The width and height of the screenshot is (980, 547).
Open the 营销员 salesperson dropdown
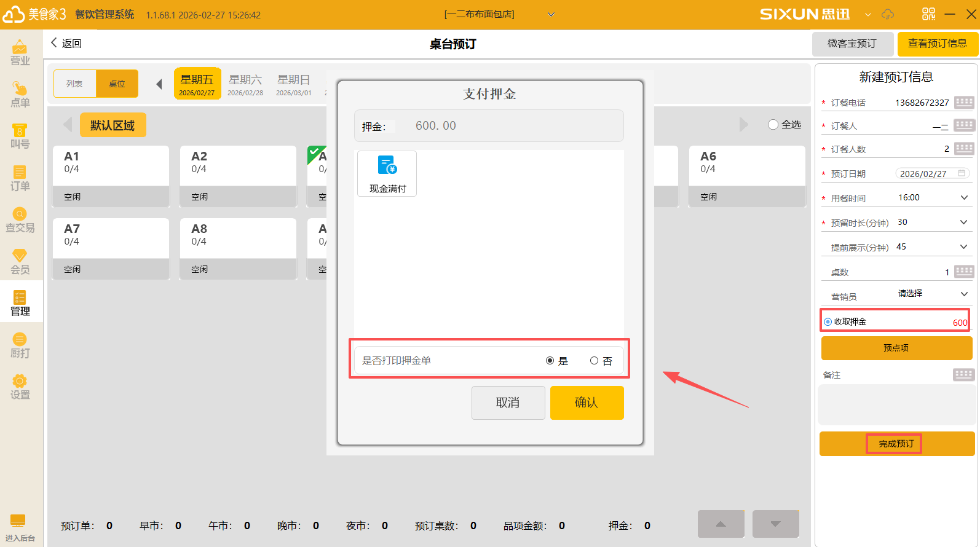coord(963,294)
